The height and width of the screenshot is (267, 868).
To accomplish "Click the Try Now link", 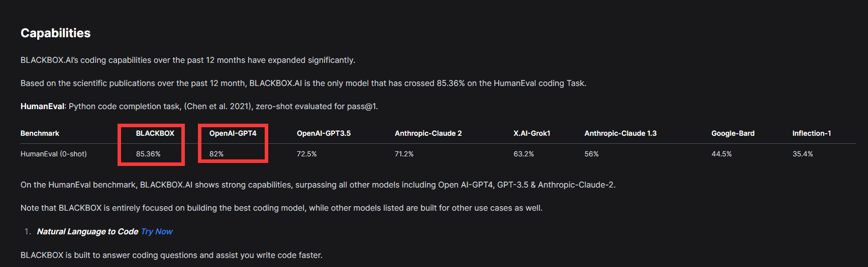I will [157, 231].
